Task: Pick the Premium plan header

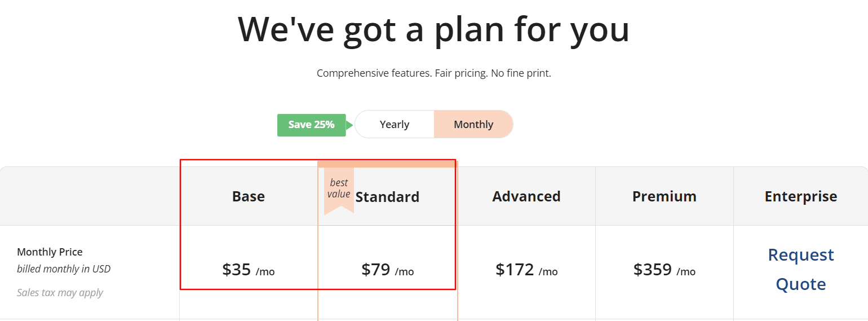Action: coord(664,196)
